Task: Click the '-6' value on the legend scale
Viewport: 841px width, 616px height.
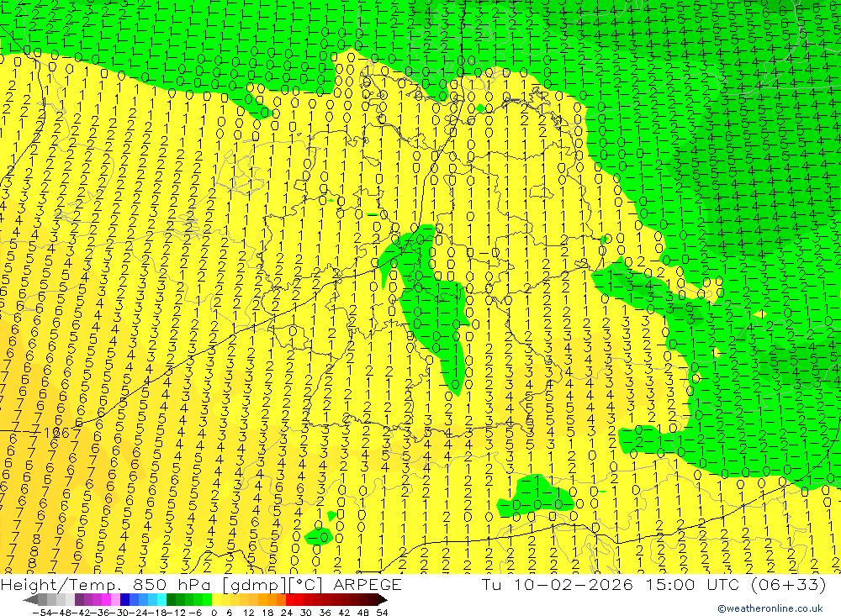Action: 195,613
